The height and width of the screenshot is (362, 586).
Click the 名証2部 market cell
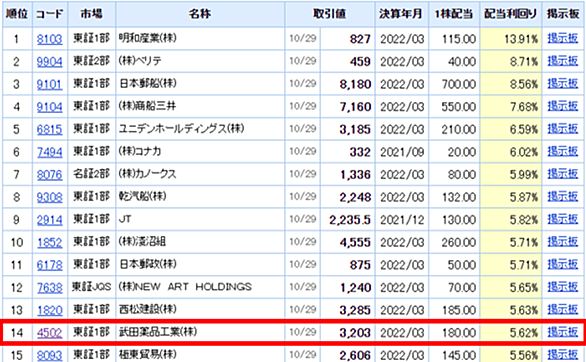coord(92,174)
